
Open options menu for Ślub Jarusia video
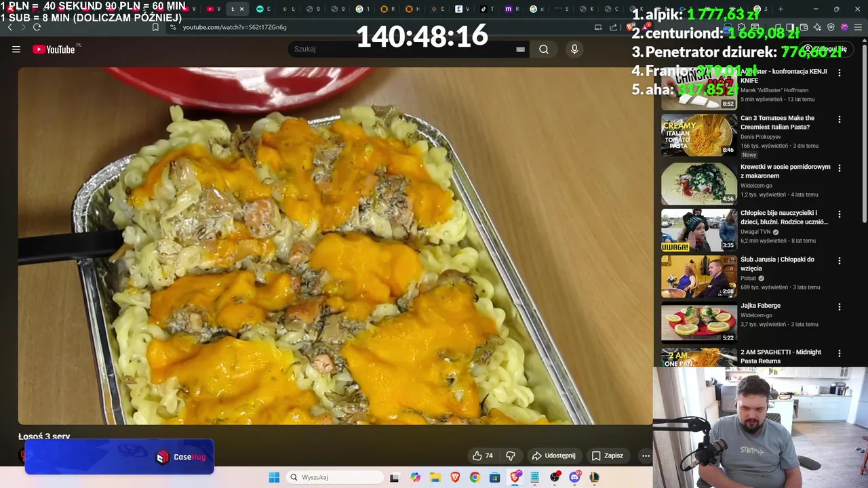840,261
